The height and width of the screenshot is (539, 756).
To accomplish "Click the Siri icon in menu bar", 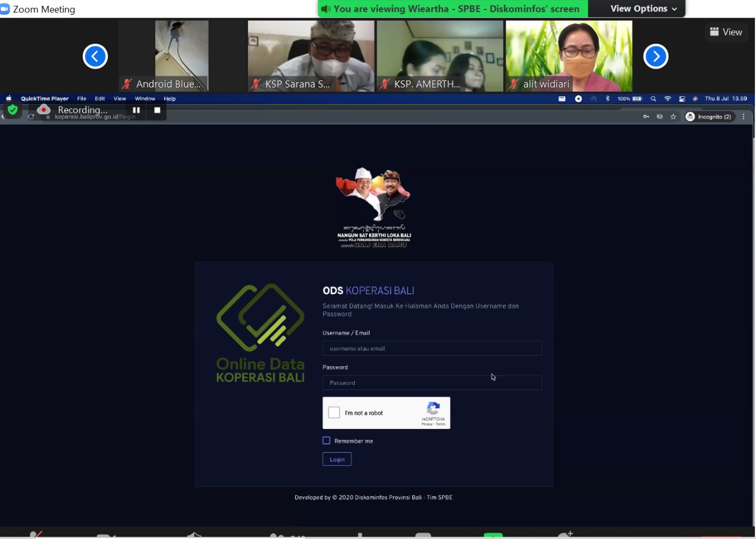I will (x=695, y=99).
